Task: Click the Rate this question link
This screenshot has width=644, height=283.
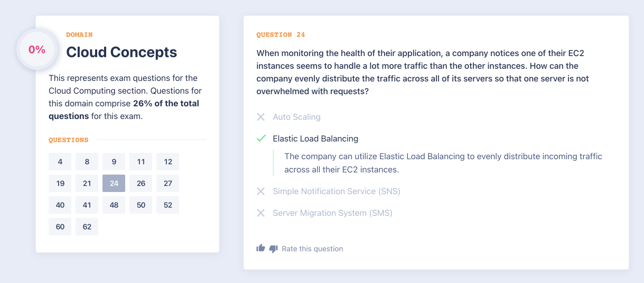Action: 312,249
